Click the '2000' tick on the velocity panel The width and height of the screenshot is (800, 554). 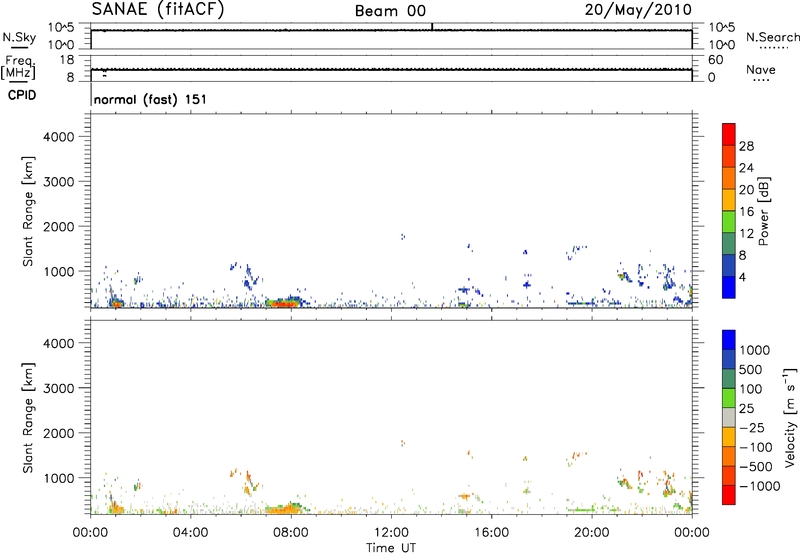point(58,433)
